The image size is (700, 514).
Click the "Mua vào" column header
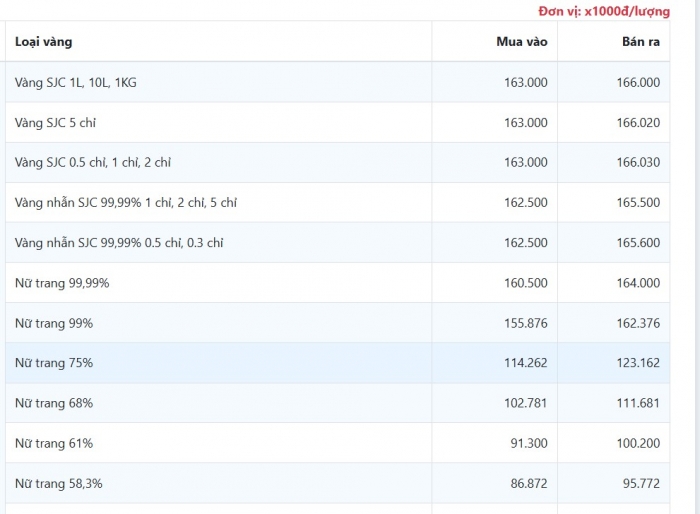(x=521, y=42)
